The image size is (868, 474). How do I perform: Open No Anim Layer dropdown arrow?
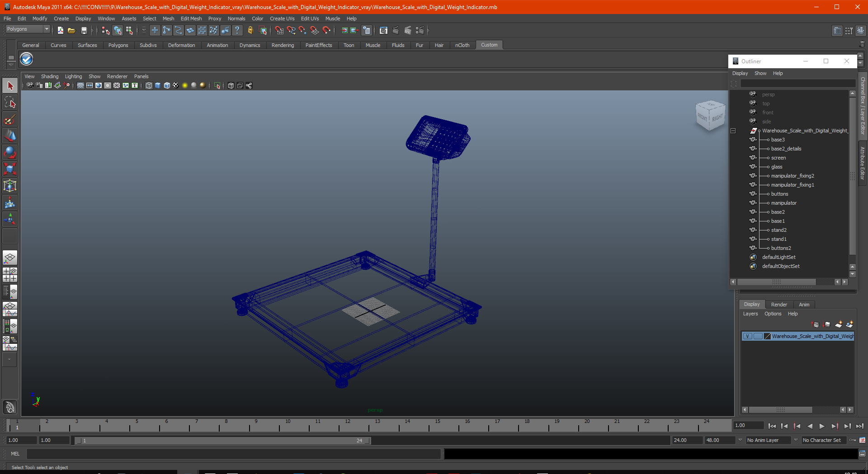pyautogui.click(x=740, y=440)
